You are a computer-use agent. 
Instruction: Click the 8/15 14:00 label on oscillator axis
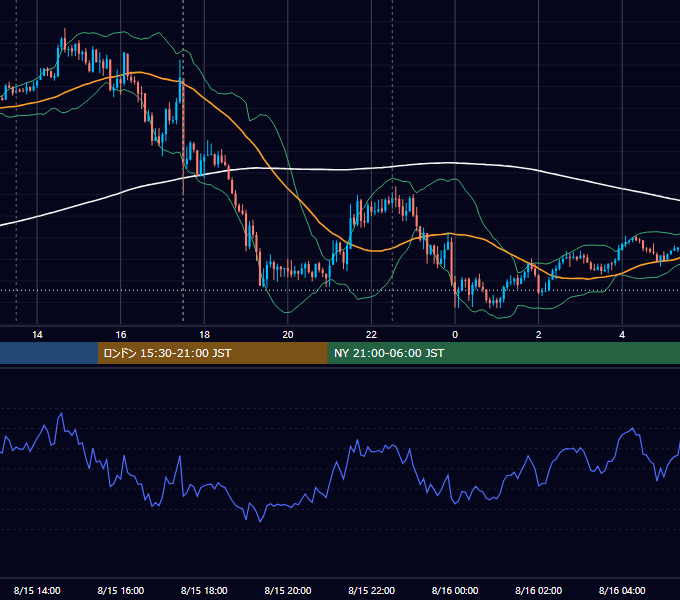(x=37, y=590)
